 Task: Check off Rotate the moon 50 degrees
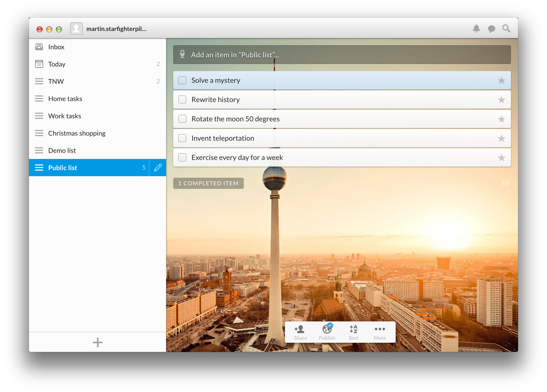[x=182, y=119]
